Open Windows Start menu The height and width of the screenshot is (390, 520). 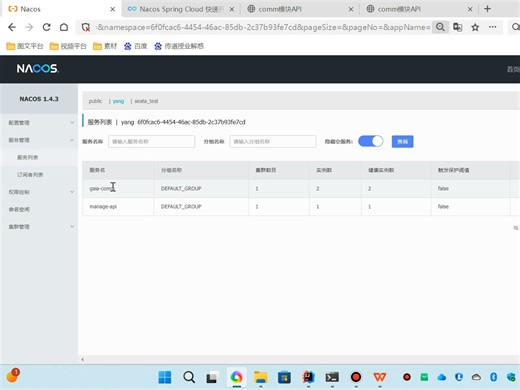[165, 377]
